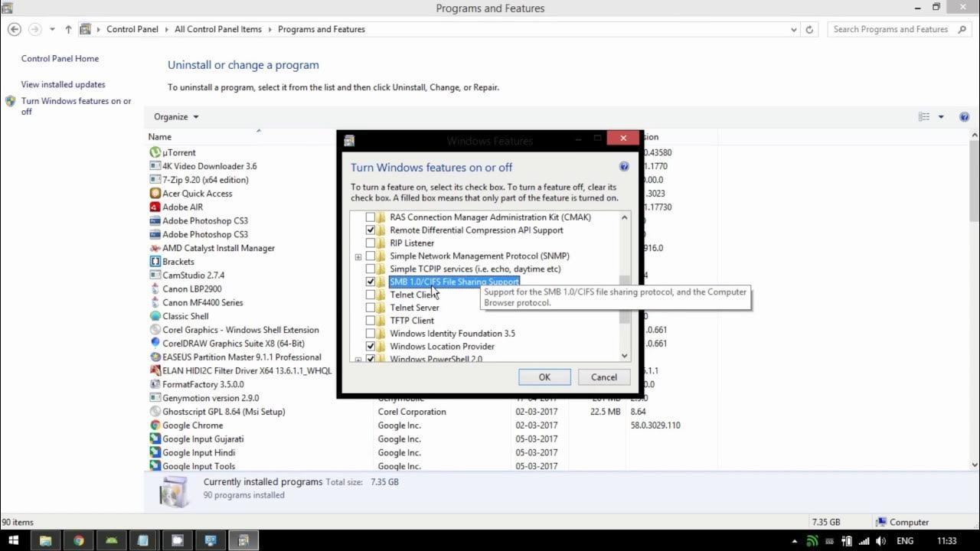The image size is (980, 551).
Task: Click All Control Panel Items breadcrumb
Action: tap(218, 29)
